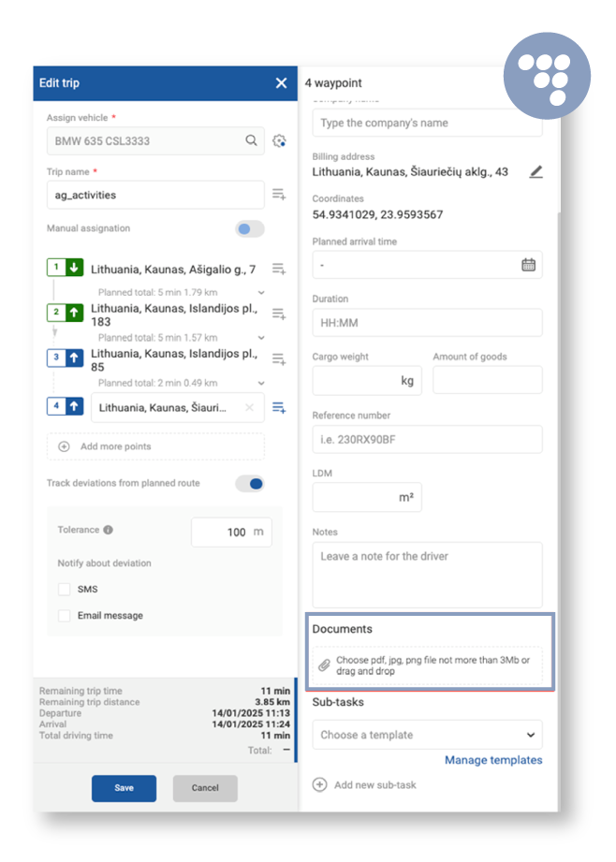Click the search icon in Assign vehicle field
Screen dimensions: 616x862
point(251,140)
